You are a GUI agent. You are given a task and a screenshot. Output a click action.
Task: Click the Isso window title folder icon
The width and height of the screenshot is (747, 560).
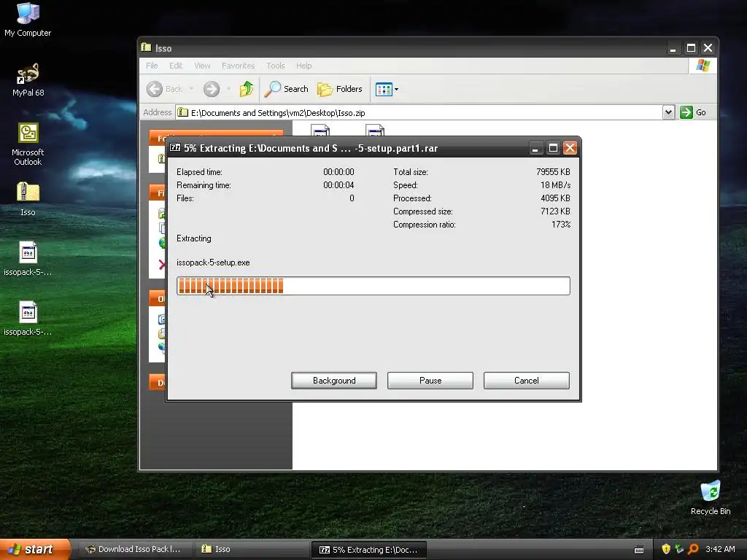pyautogui.click(x=146, y=47)
